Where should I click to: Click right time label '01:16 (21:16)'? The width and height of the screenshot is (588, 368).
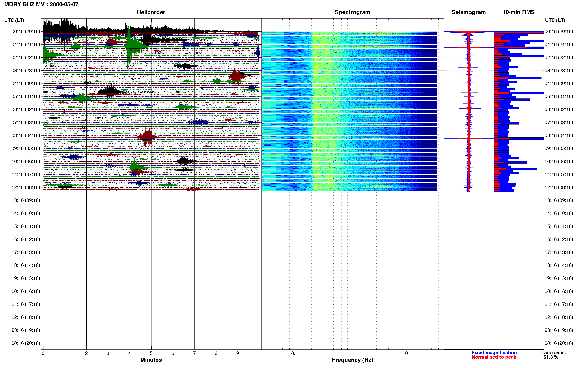[559, 45]
